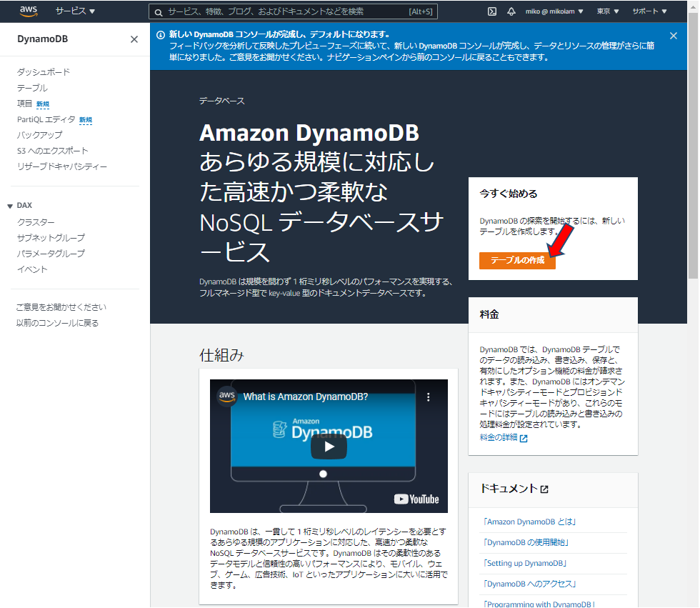Click the 料金 card heading

tap(489, 314)
